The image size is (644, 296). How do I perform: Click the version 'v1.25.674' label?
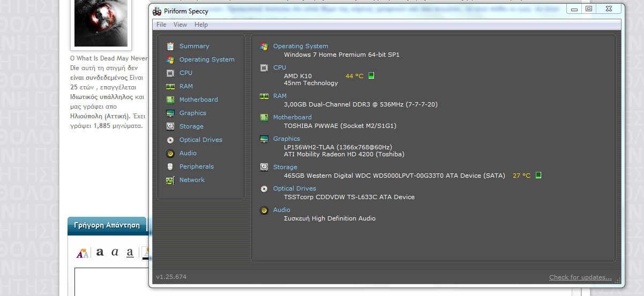[x=171, y=277]
